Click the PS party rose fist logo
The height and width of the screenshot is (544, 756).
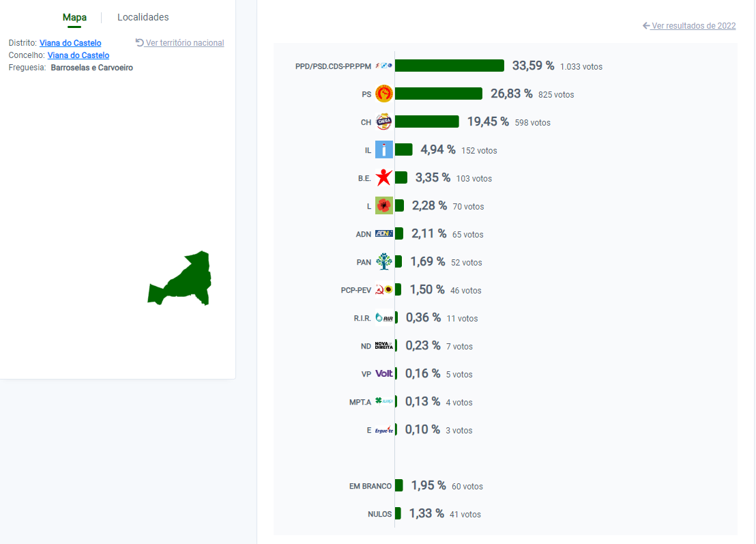383,94
